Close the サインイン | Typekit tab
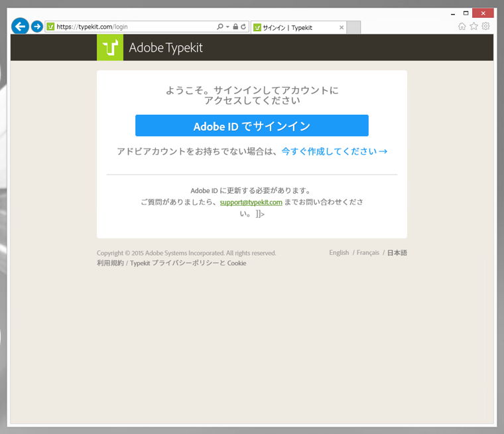 click(x=342, y=28)
